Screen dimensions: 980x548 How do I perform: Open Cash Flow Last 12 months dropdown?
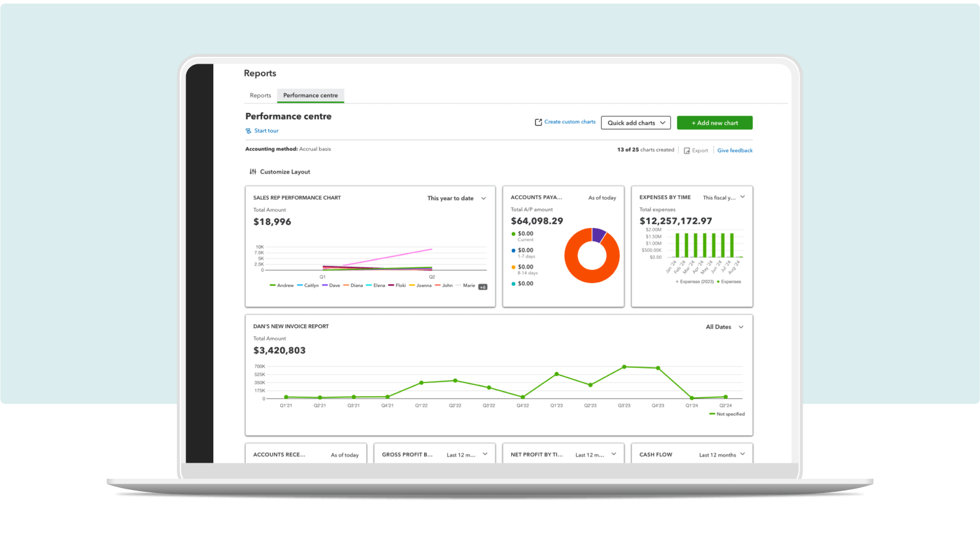[722, 455]
